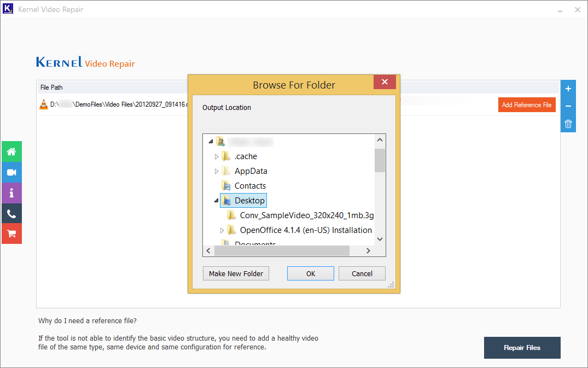Click the dialog resize grip corner
The height and width of the screenshot is (368, 588).
point(391,285)
